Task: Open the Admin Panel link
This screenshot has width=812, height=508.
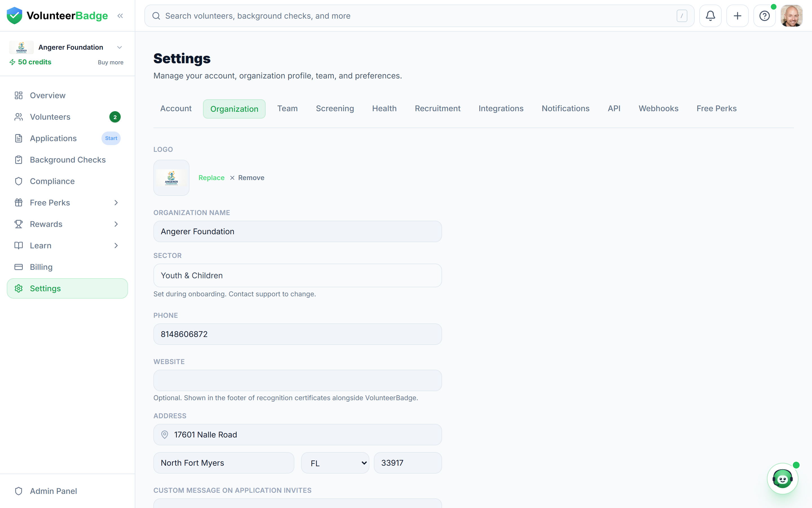Action: pos(67,491)
